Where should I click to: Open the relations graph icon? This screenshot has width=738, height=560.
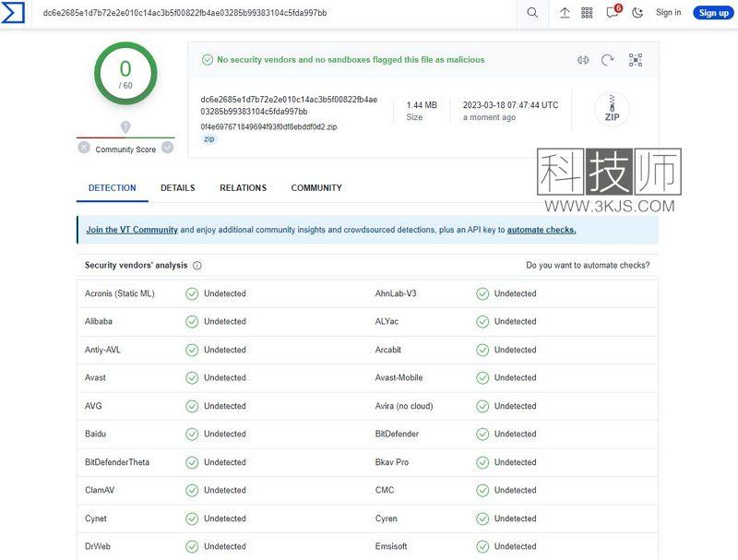click(636, 60)
